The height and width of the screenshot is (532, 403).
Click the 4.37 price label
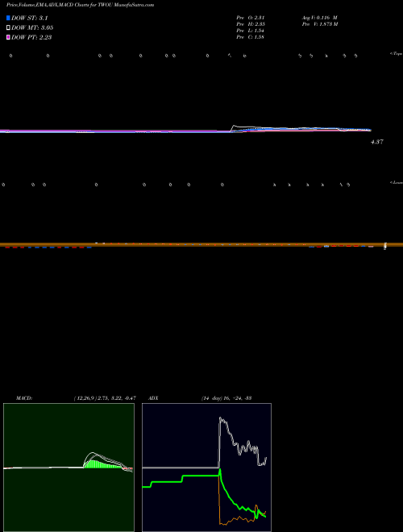[x=377, y=142]
